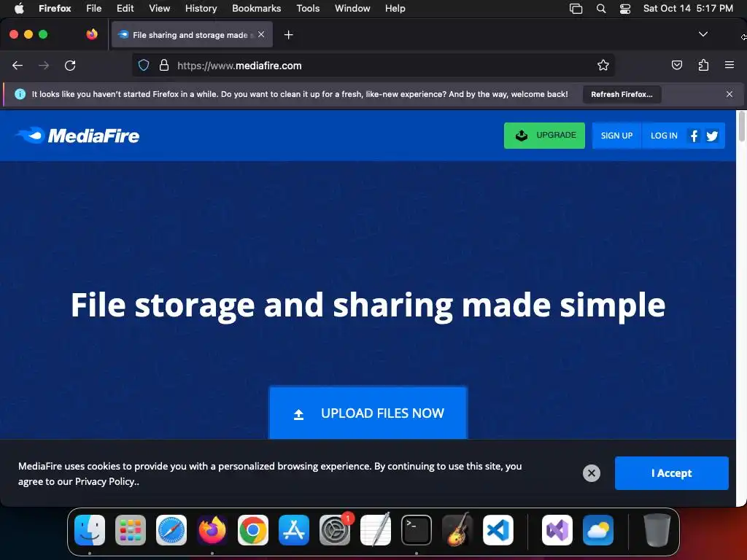The image size is (747, 560).
Task: Open the Bookmarks menu
Action: pyautogui.click(x=256, y=8)
